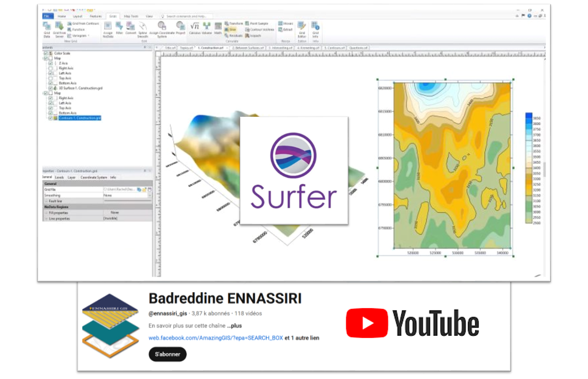
Task: Click the Residuals command
Action: point(233,35)
